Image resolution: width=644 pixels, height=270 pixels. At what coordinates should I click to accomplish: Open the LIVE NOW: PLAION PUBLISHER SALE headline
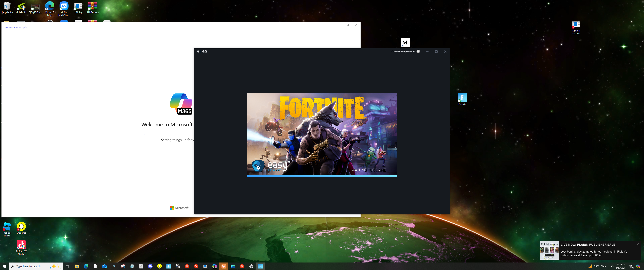tap(588, 245)
